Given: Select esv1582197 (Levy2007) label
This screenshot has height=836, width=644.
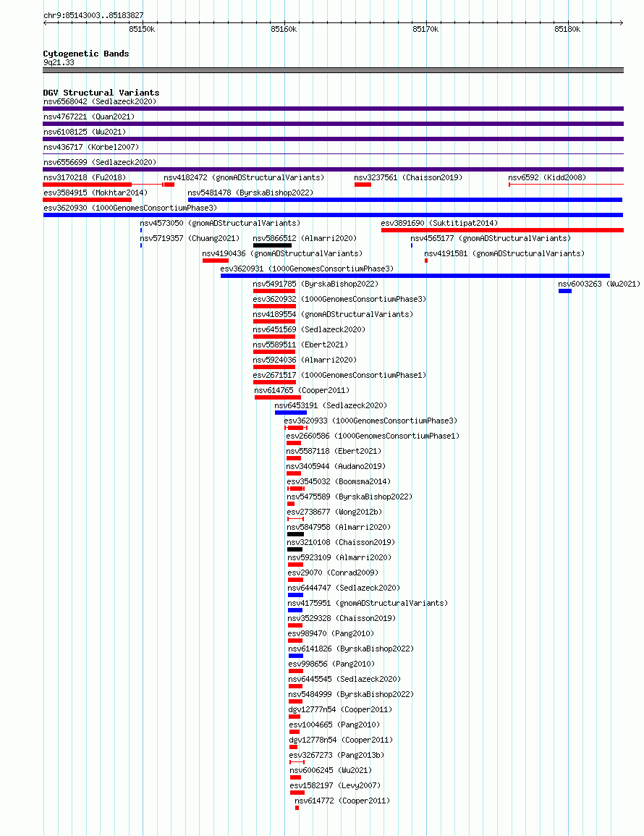Looking at the screenshot, I should (335, 785).
